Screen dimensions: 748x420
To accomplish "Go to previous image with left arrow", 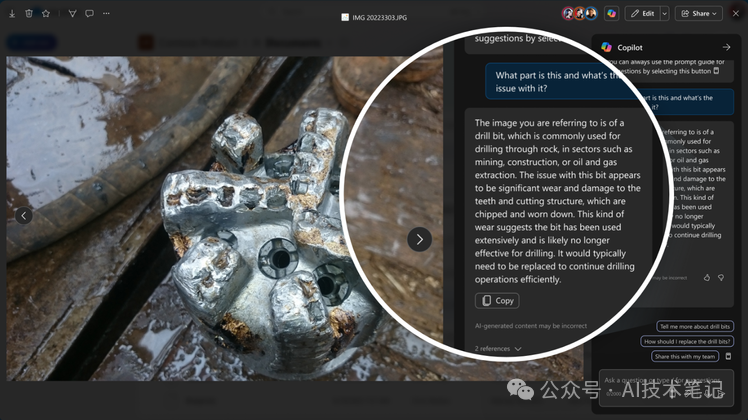I will pyautogui.click(x=24, y=216).
